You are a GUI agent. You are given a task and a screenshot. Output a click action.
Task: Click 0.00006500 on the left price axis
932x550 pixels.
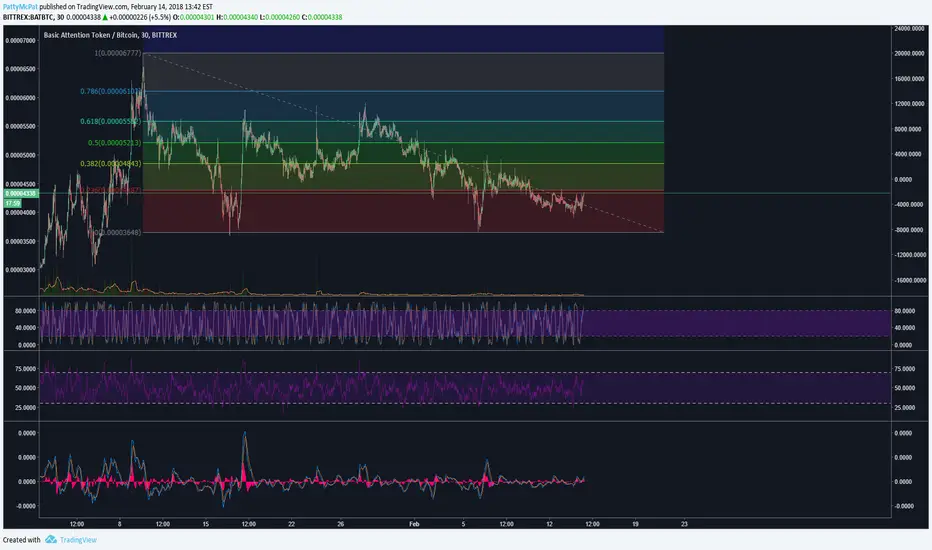pos(21,69)
